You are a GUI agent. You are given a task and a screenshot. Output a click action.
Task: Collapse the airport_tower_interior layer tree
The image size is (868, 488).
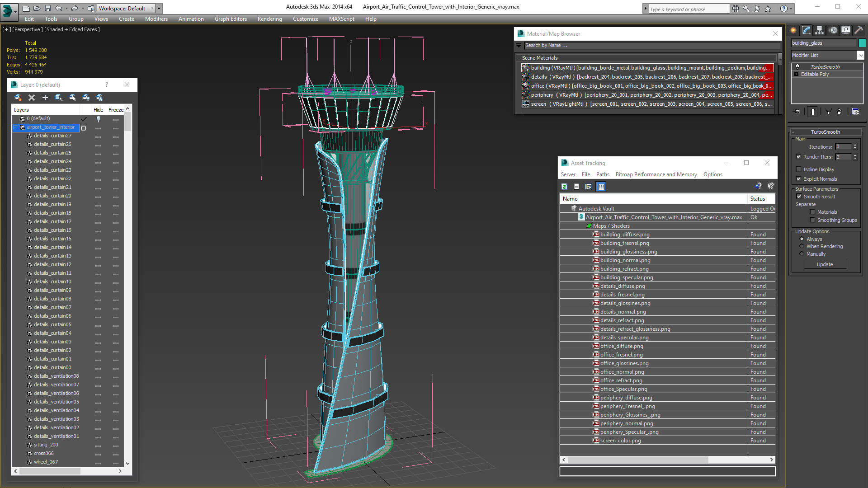(x=15, y=127)
